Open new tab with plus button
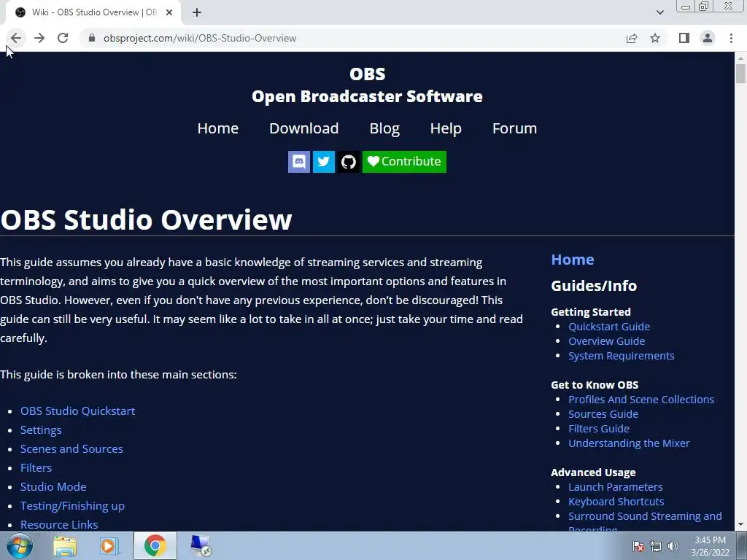Screen dimensions: 747x560 coord(197,12)
